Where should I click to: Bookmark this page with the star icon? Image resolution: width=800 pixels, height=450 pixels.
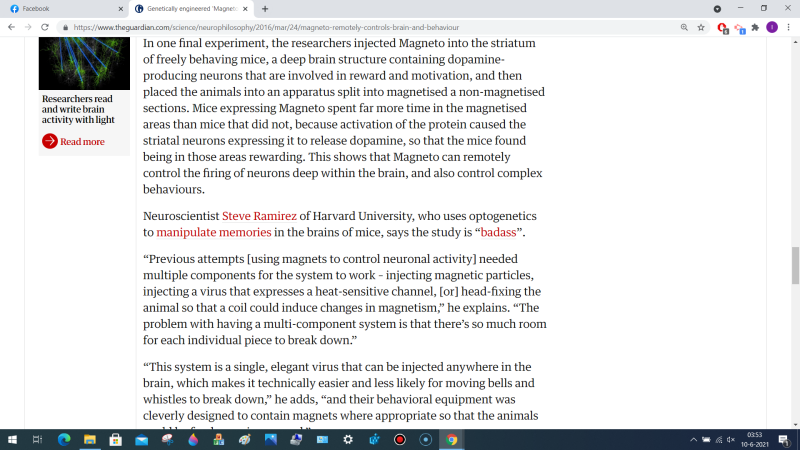(x=701, y=28)
